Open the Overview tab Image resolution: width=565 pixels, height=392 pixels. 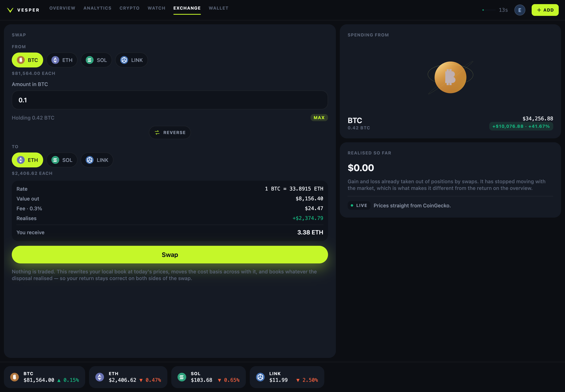tap(62, 8)
